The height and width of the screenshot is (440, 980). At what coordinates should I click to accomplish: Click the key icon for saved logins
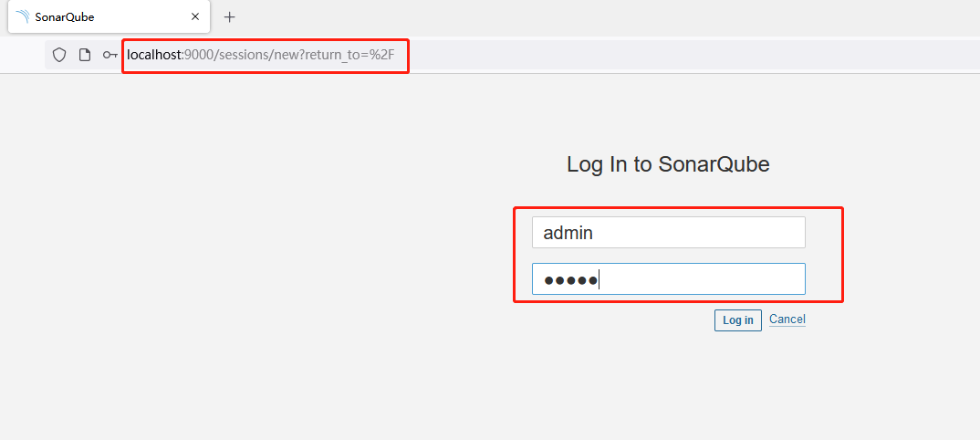110,55
